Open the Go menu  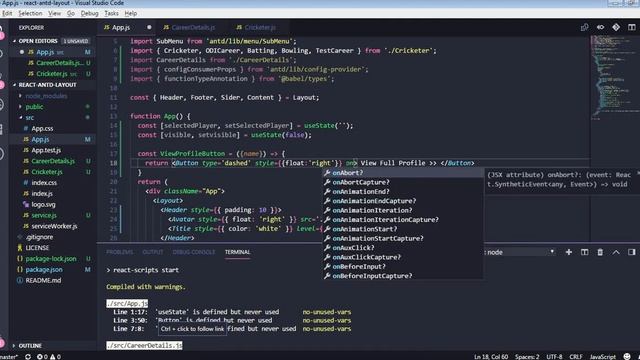[x=71, y=13]
